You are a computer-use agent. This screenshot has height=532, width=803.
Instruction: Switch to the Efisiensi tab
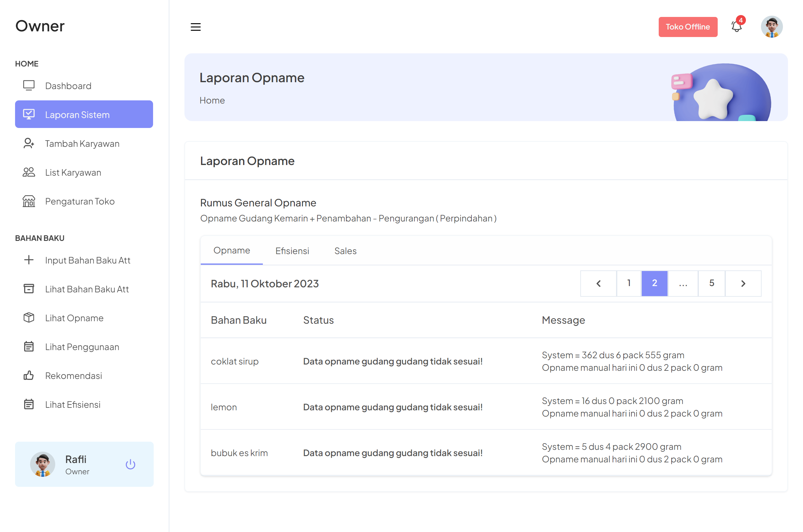pyautogui.click(x=292, y=251)
